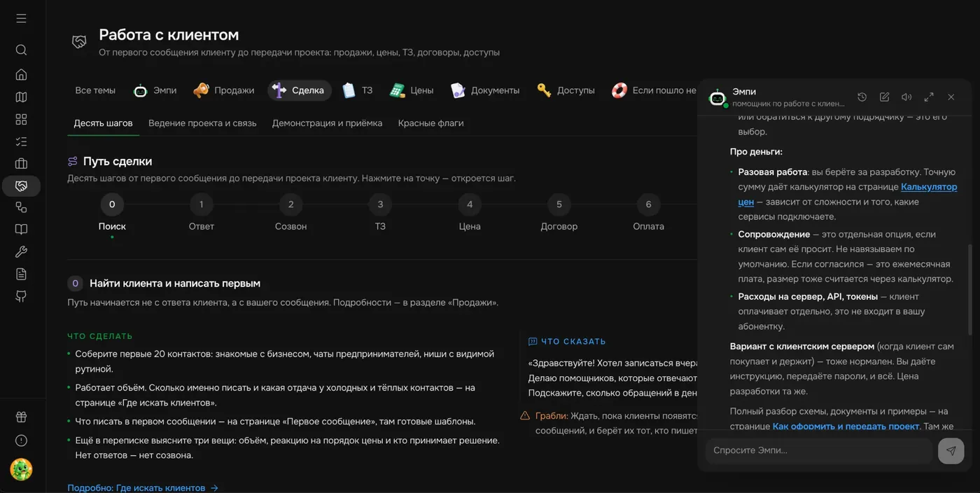Switch to the 'Доступы' topic with key icon
The width and height of the screenshot is (980, 493).
click(566, 90)
